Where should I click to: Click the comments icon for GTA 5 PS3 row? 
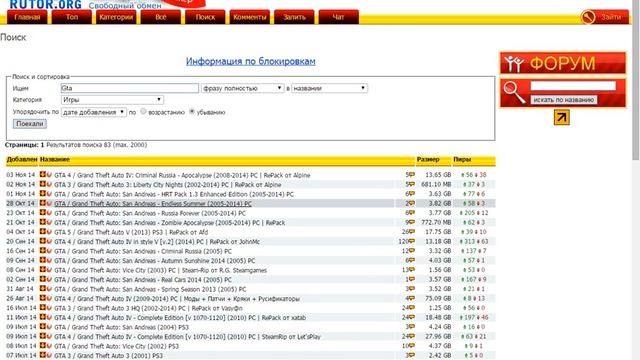click(x=412, y=232)
